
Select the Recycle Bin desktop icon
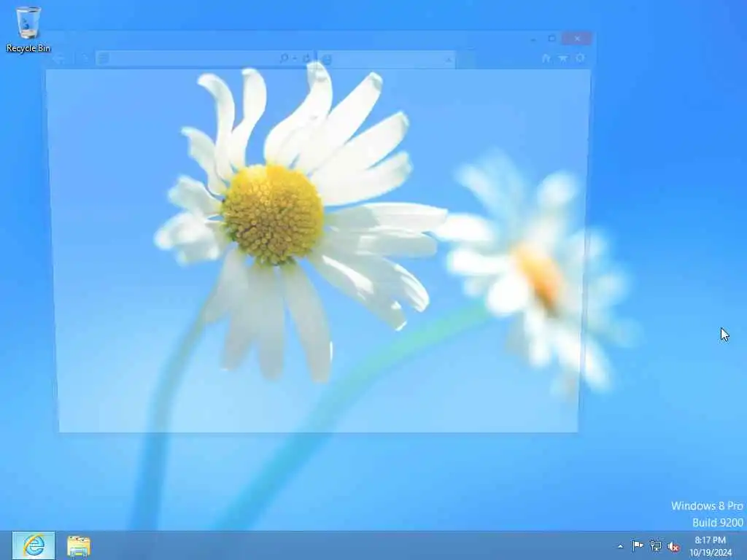(28, 29)
